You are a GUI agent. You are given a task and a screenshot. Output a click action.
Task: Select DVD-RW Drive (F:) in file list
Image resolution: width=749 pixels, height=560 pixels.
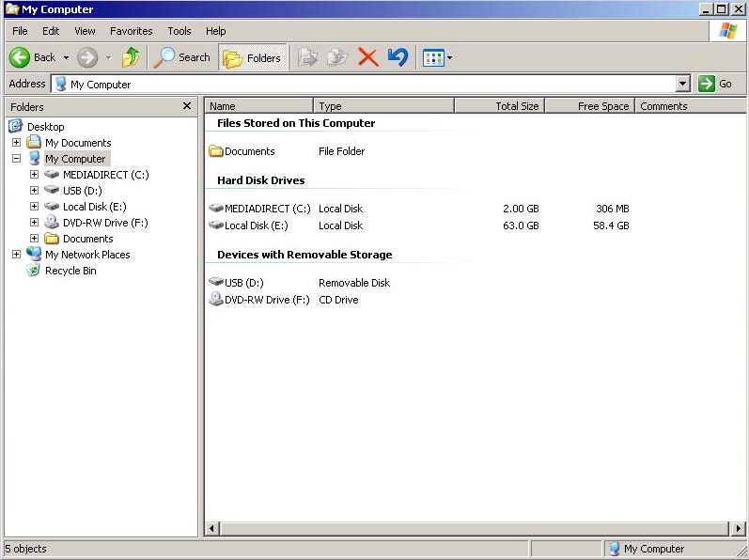click(x=266, y=300)
